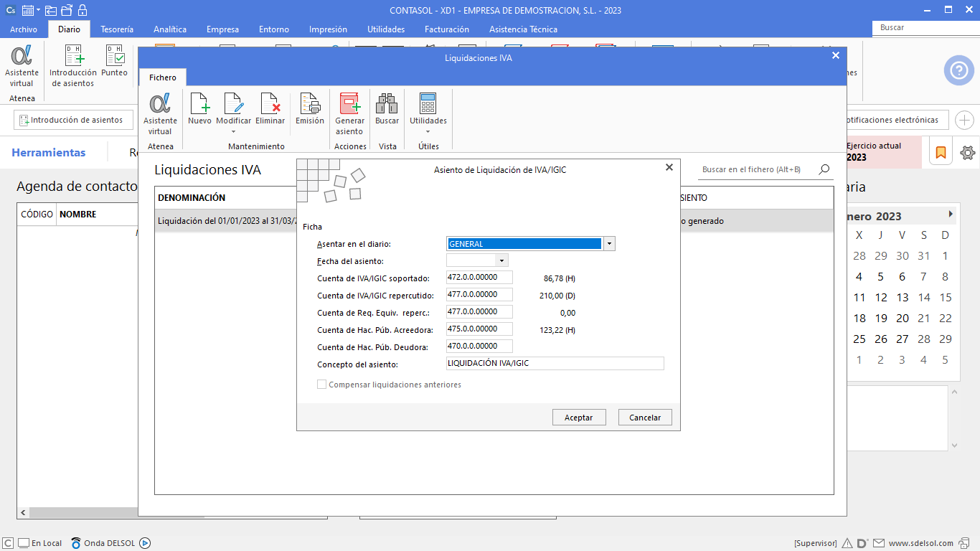Toggle Compensar liquidaciones anteriores checkbox
The height and width of the screenshot is (551, 980).
322,385
